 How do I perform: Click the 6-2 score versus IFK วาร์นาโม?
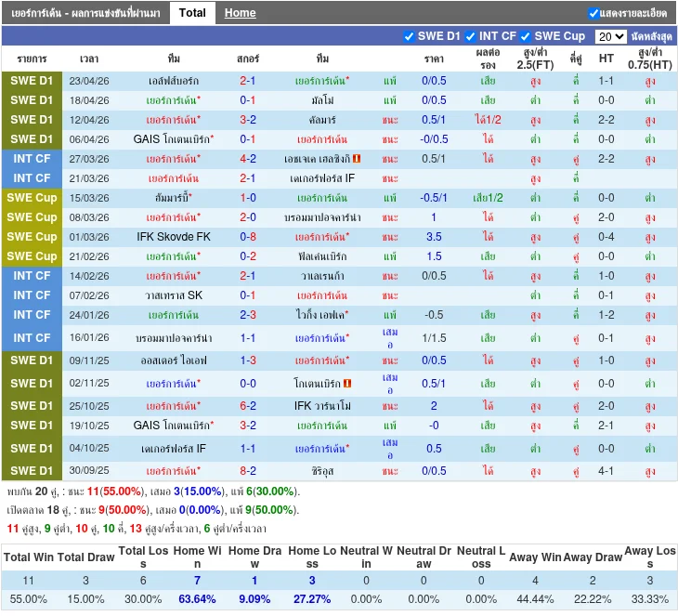pos(248,406)
